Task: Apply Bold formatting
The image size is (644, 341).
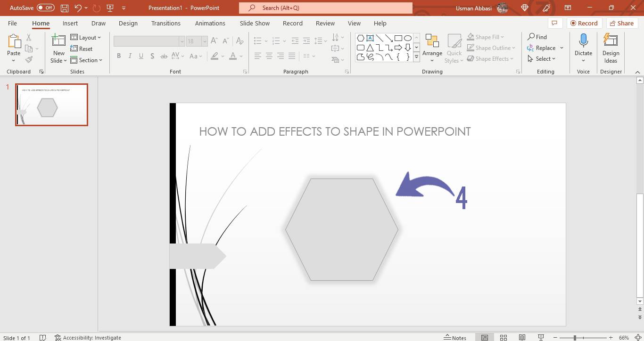Action: point(119,56)
